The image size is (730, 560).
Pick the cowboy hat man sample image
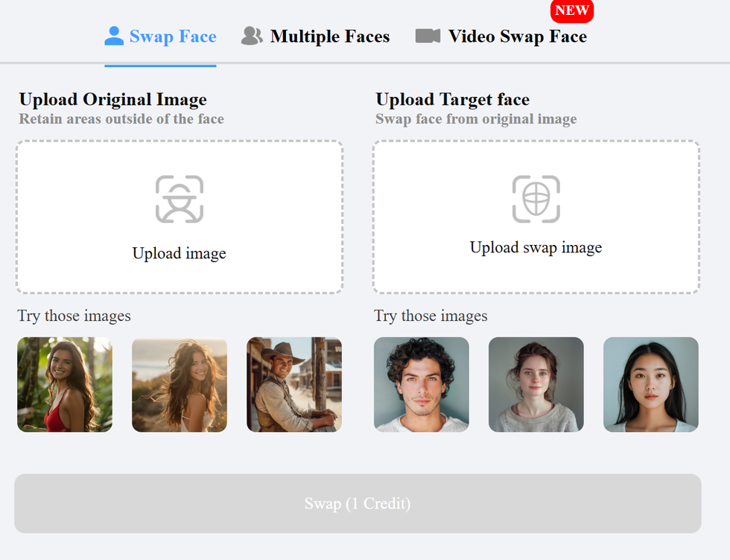tap(294, 384)
